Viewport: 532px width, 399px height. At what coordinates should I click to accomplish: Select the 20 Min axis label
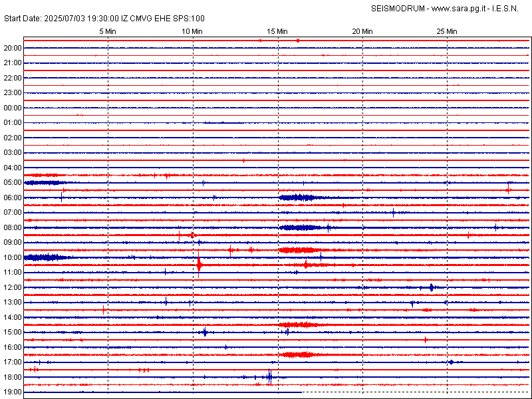click(362, 31)
